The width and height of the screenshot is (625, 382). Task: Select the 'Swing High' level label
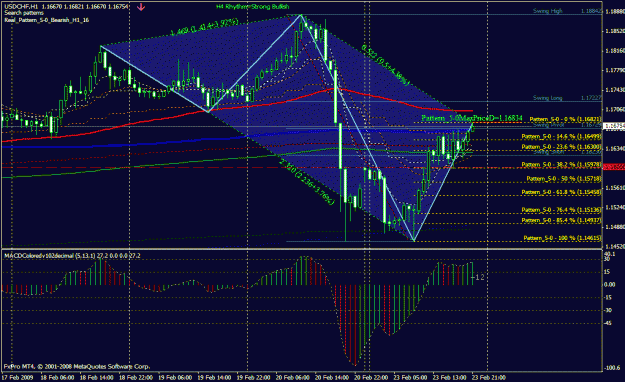pyautogui.click(x=548, y=11)
